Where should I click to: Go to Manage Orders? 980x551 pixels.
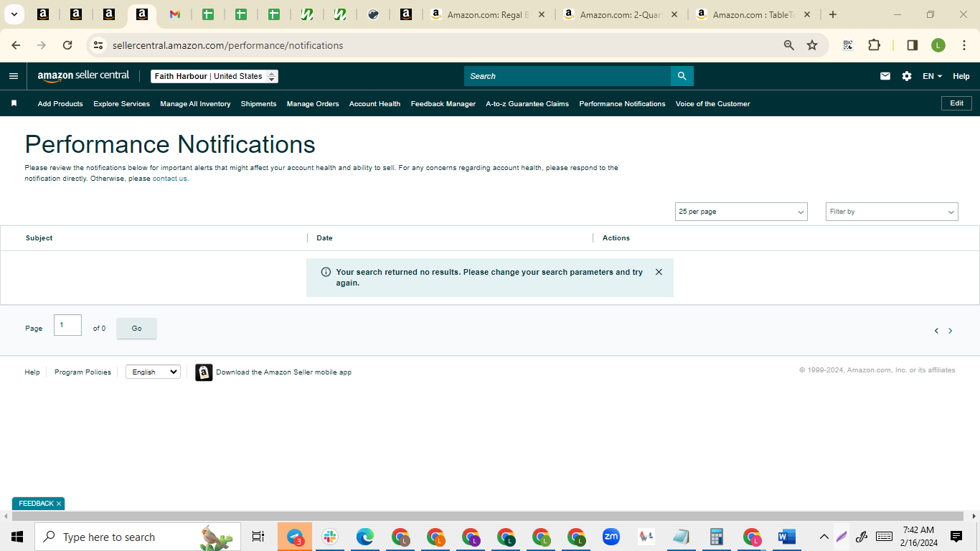coord(313,104)
